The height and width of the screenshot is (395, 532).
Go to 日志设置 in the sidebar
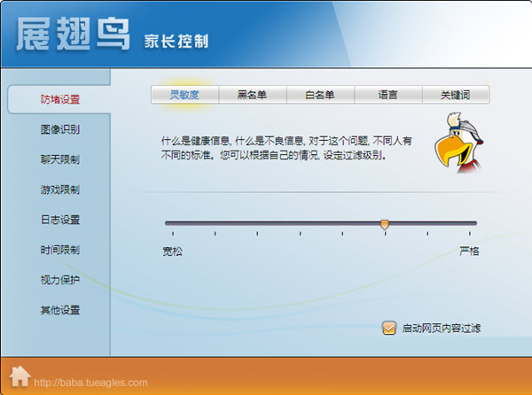pos(59,220)
